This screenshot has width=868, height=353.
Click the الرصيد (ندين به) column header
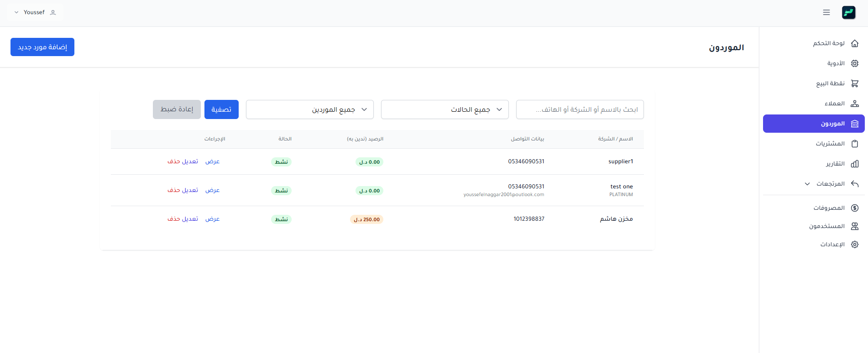pos(365,139)
